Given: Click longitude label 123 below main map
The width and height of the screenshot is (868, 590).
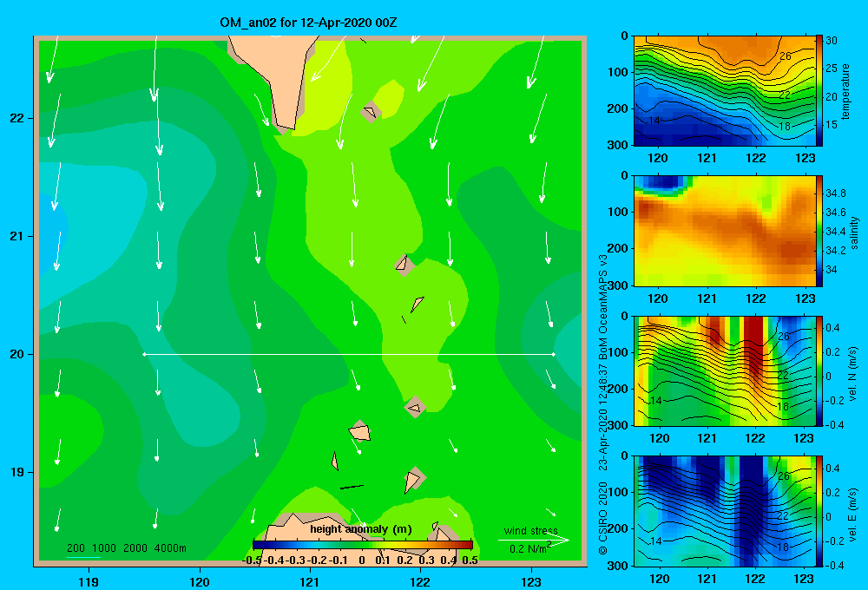Looking at the screenshot, I should click(x=531, y=581).
